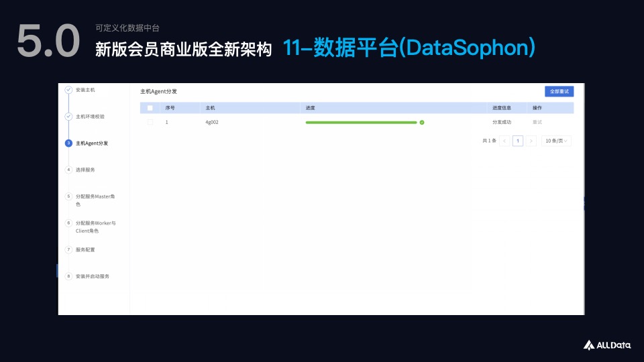Image resolution: width=644 pixels, height=362 pixels.
Task: Click the step 4 circle icon
Action: point(68,170)
